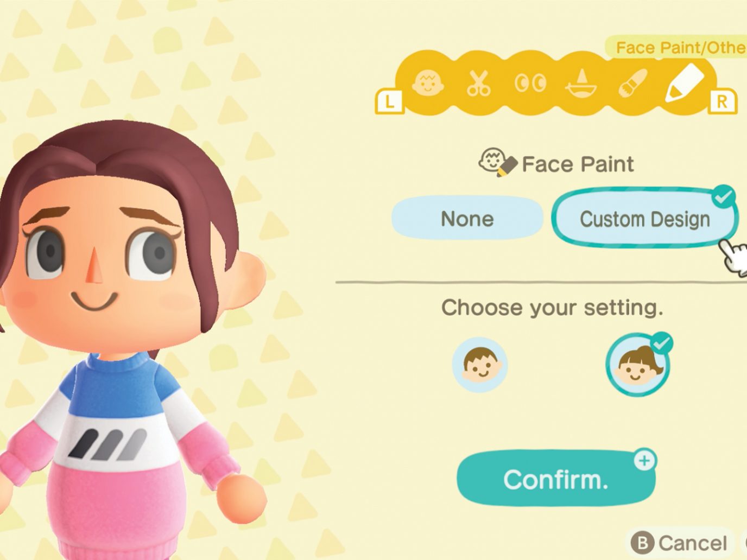This screenshot has width=747, height=560.
Task: Click the R shoulder button icon
Action: [722, 101]
